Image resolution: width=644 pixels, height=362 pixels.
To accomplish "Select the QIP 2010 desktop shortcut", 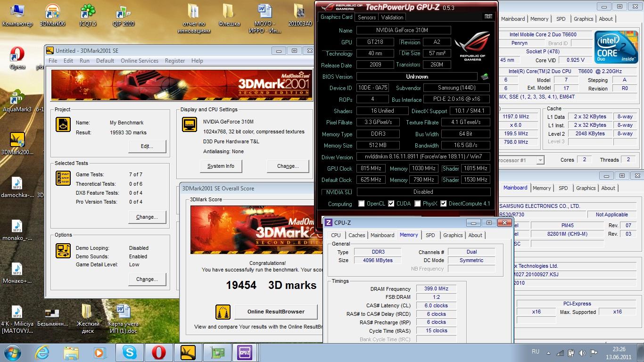I will (123, 15).
